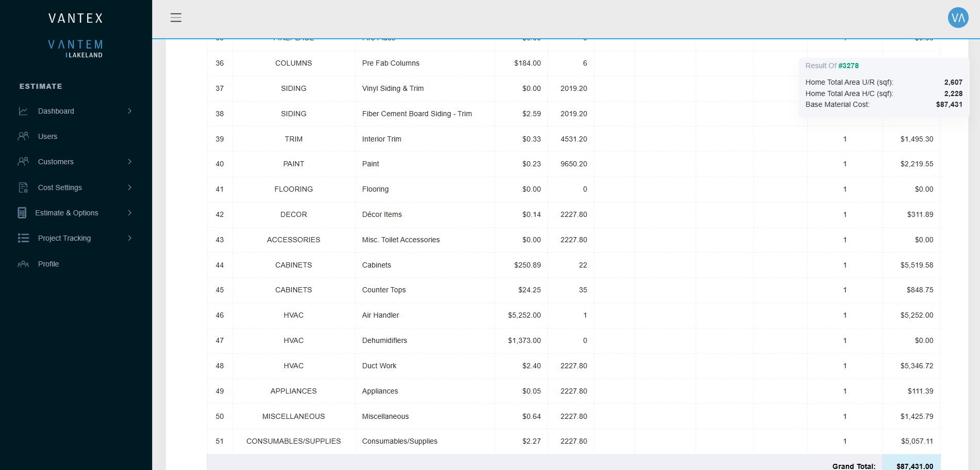980x470 pixels.
Task: Click the Estimate & Options calculator icon
Action: coord(22,213)
